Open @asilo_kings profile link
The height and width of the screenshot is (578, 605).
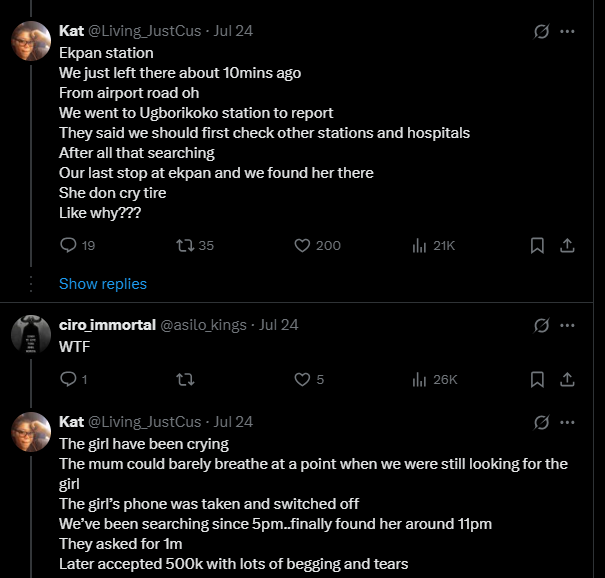pos(203,325)
